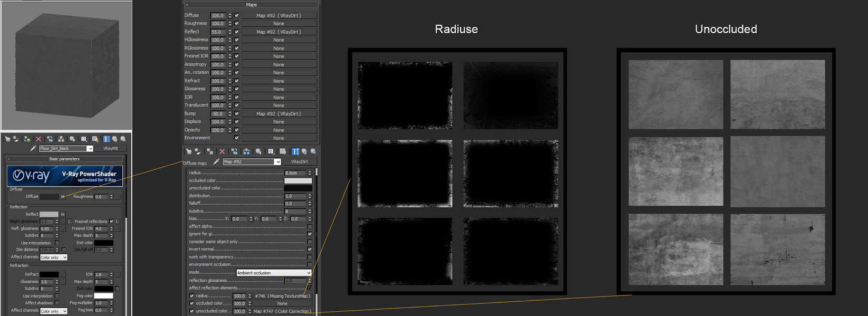Collapse the Basic parameters rollout
Image resolution: width=868 pixels, height=316 pixels.
coord(64,159)
